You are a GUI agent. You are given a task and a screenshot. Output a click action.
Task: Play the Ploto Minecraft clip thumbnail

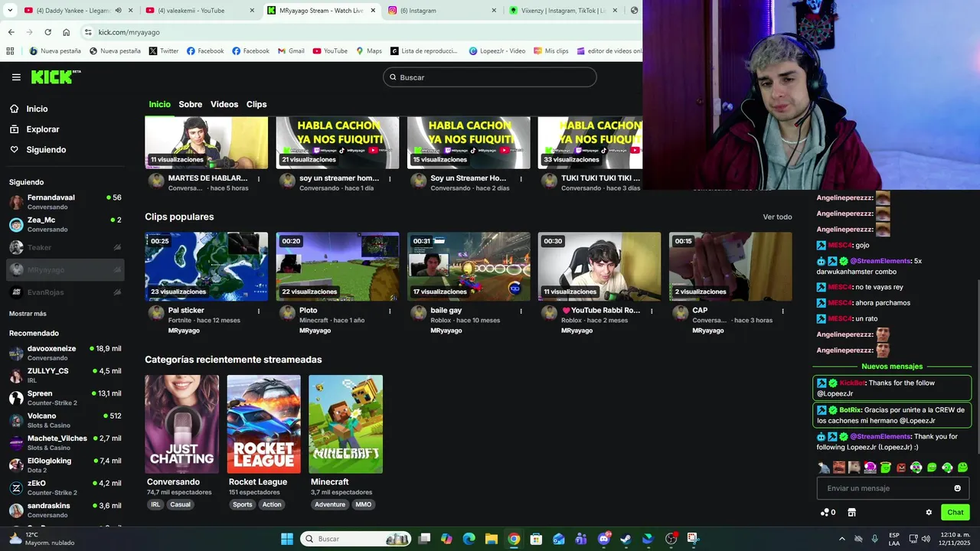[x=338, y=266]
